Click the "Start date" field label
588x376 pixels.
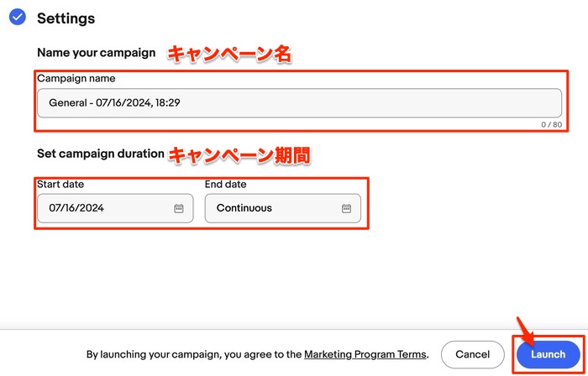60,184
